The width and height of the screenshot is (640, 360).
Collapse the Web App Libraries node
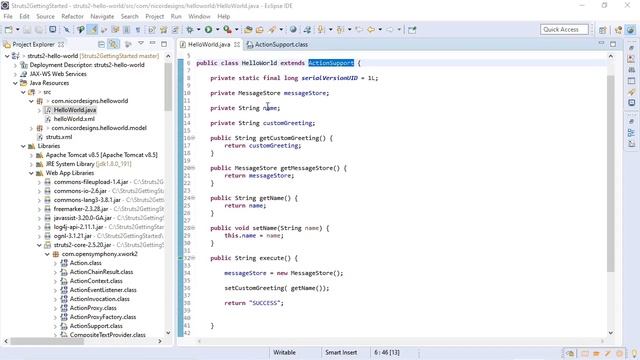[31, 173]
